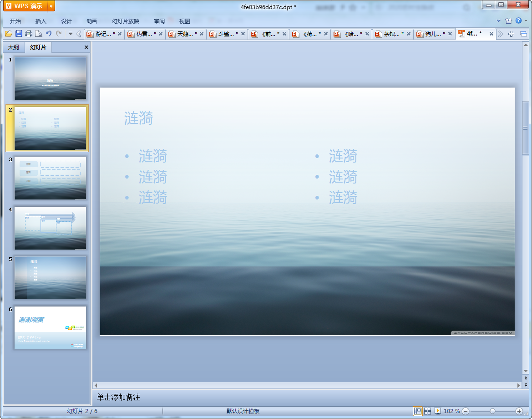Zoom out with the minus button
Viewport: 532px width, 419px height.
click(466, 411)
